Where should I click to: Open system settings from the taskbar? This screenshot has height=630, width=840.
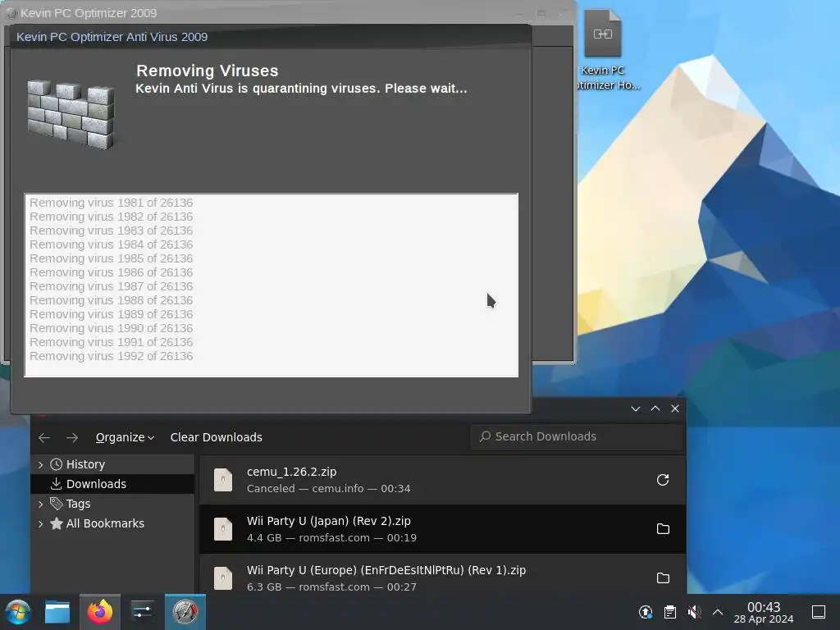pos(143,612)
